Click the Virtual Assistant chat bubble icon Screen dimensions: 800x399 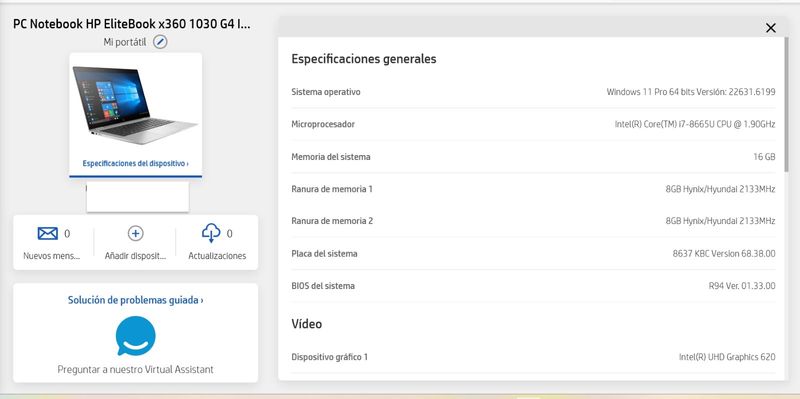135,336
